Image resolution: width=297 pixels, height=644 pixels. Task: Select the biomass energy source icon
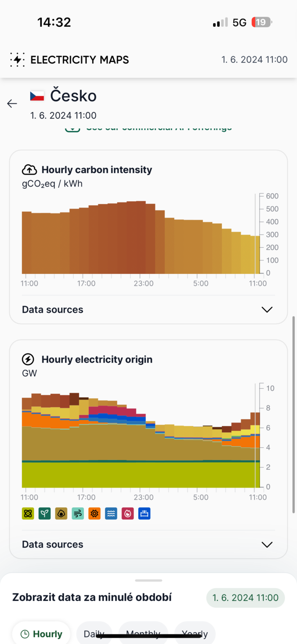[x=45, y=513]
